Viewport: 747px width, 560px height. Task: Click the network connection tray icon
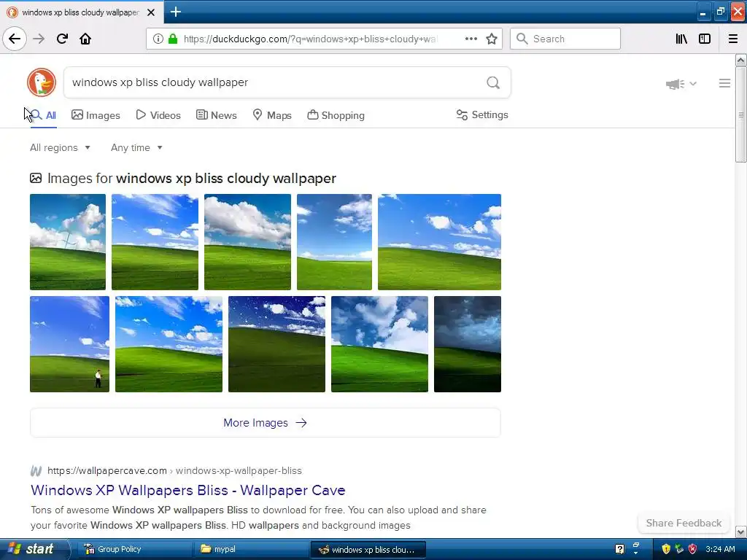tap(679, 549)
